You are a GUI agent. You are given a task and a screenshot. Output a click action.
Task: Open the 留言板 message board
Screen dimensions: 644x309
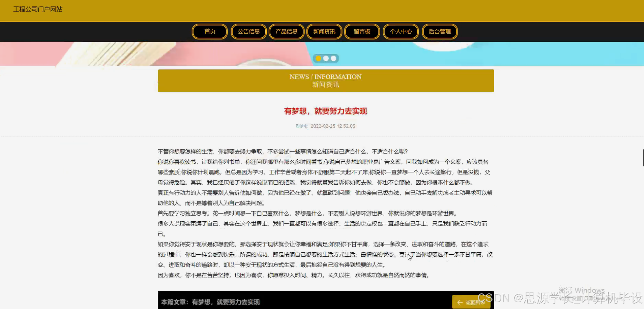(362, 32)
